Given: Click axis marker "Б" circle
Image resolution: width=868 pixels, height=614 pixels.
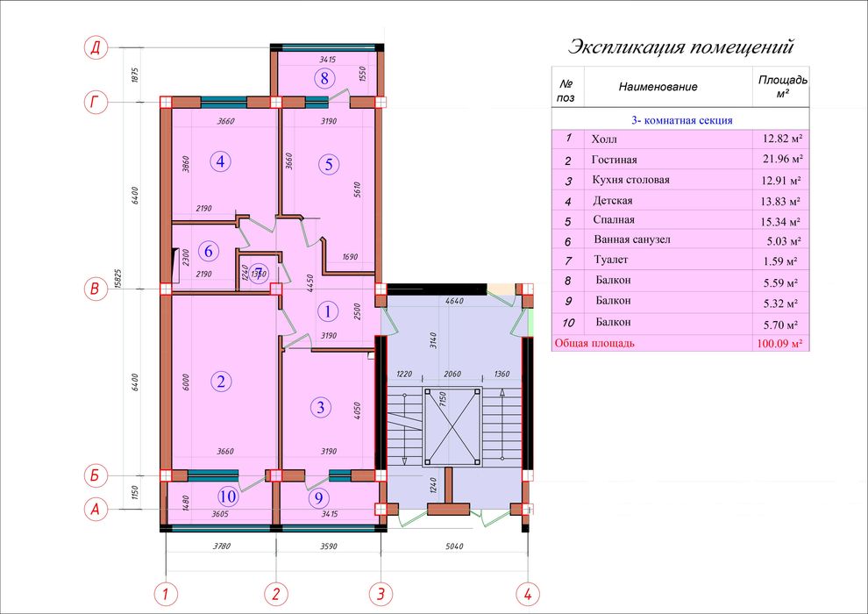Looking at the screenshot, I should [x=96, y=475].
